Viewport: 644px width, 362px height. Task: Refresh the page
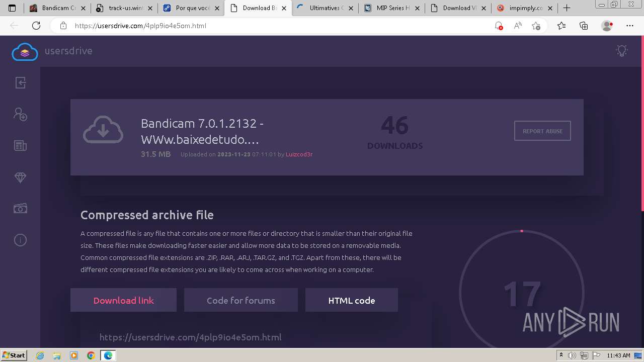36,26
